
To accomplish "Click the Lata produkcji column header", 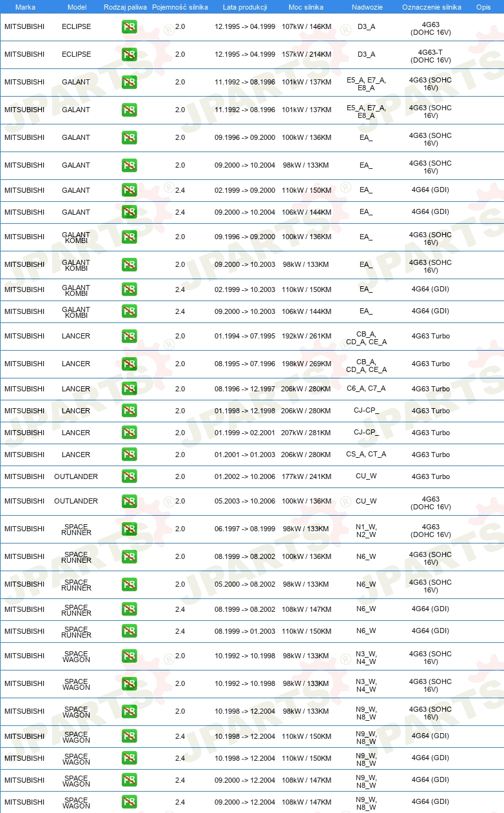I will coord(245,7).
